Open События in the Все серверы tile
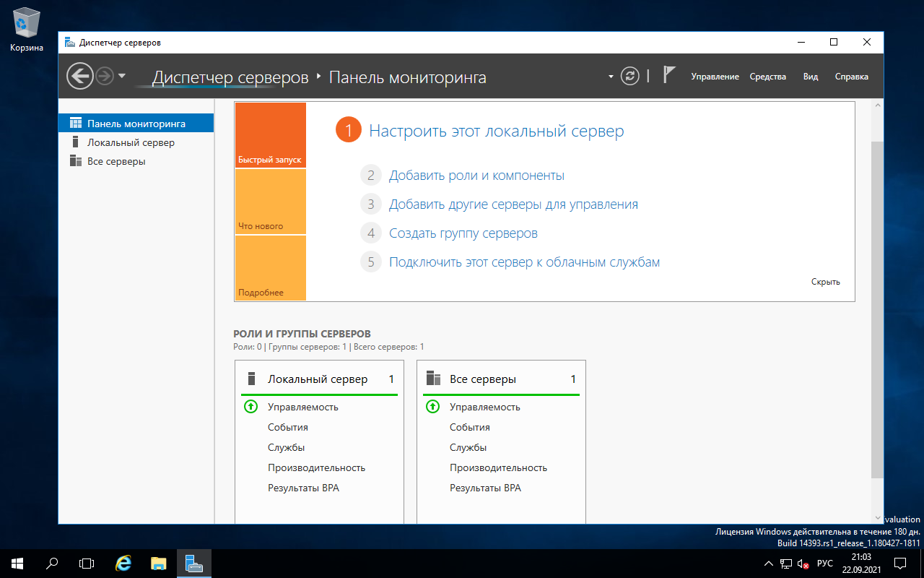 pyautogui.click(x=470, y=427)
